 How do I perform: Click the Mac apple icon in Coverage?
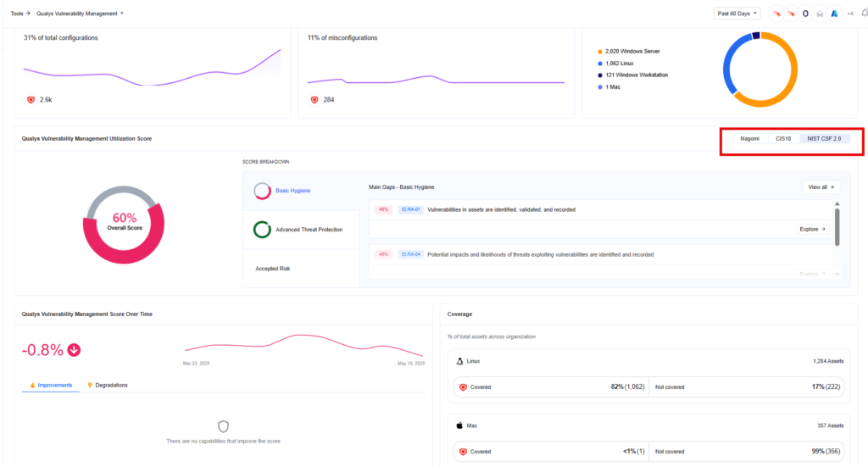point(459,425)
